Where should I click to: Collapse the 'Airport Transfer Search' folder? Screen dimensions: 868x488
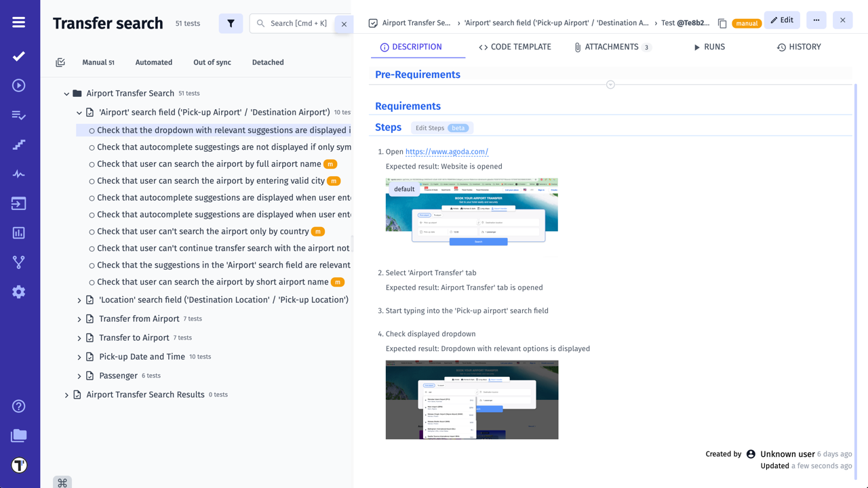click(x=66, y=94)
